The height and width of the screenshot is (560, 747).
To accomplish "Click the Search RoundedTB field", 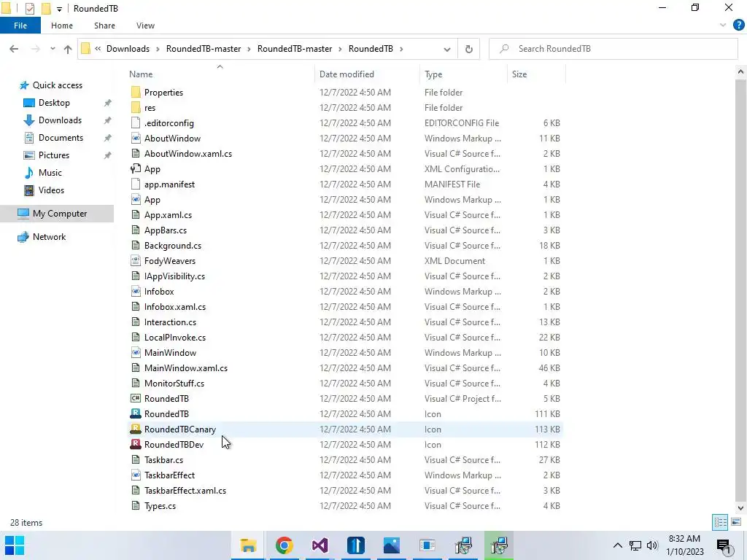I will 614,49.
